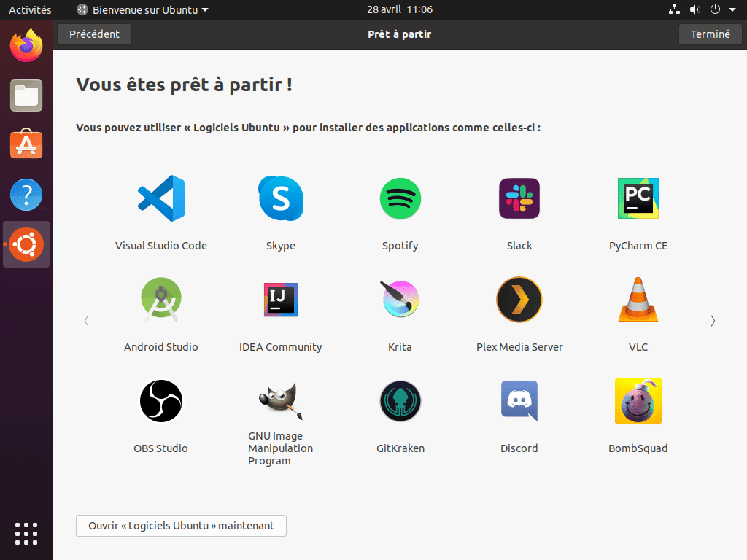Choose the PyCharm CE icon
This screenshot has width=747, height=560.
pos(638,198)
